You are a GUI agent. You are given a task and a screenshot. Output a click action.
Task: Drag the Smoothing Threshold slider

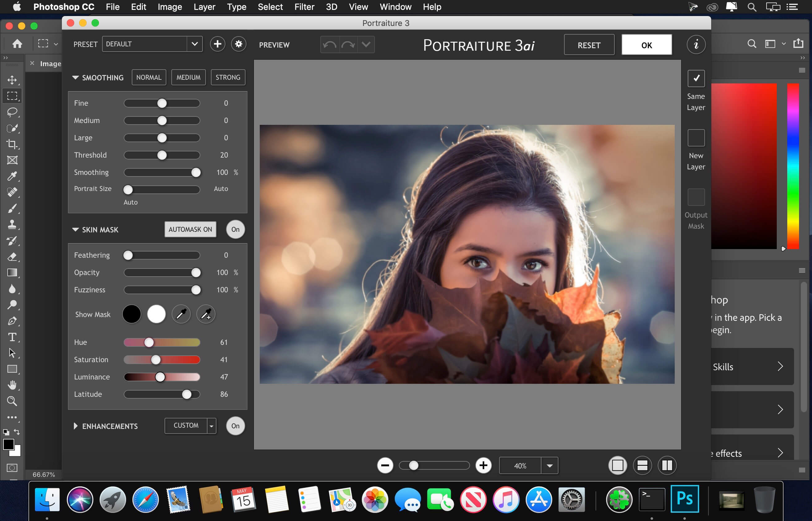(163, 155)
